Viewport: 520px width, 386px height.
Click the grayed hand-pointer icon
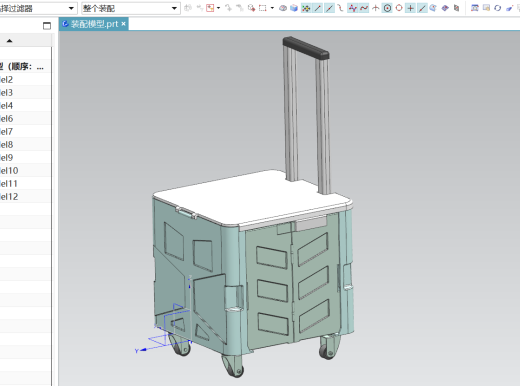[x=240, y=8]
